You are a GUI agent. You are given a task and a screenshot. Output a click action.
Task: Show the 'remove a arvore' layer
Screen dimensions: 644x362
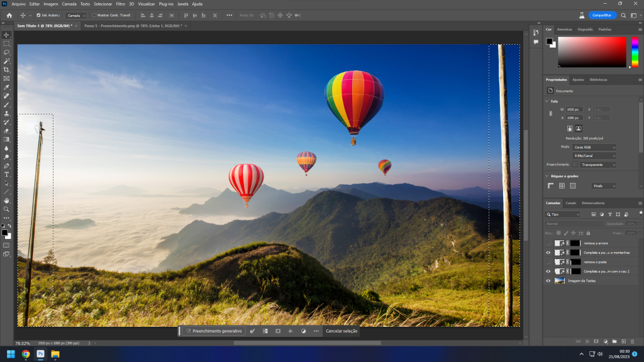(x=548, y=243)
